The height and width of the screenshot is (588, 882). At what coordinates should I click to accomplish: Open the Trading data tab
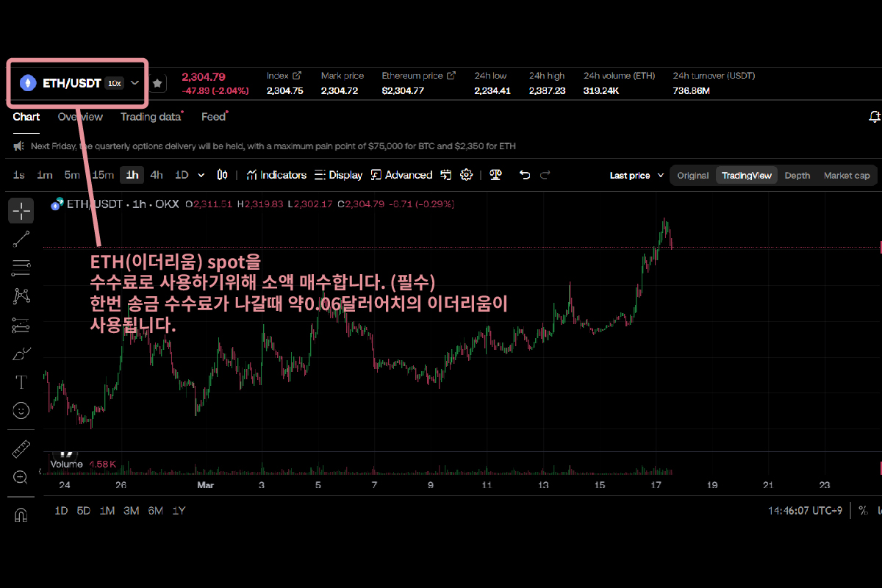pos(150,117)
